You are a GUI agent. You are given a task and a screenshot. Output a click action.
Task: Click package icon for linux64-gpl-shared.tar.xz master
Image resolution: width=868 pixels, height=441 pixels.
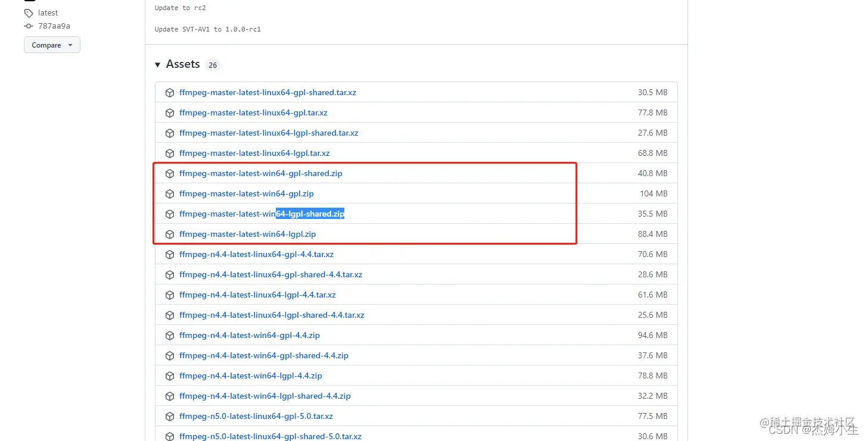[x=170, y=93]
